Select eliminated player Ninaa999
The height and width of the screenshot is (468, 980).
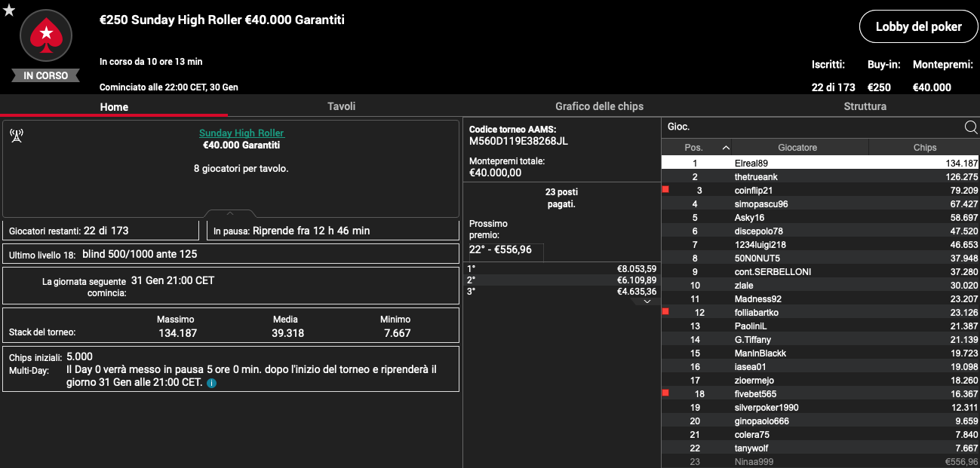pos(820,461)
